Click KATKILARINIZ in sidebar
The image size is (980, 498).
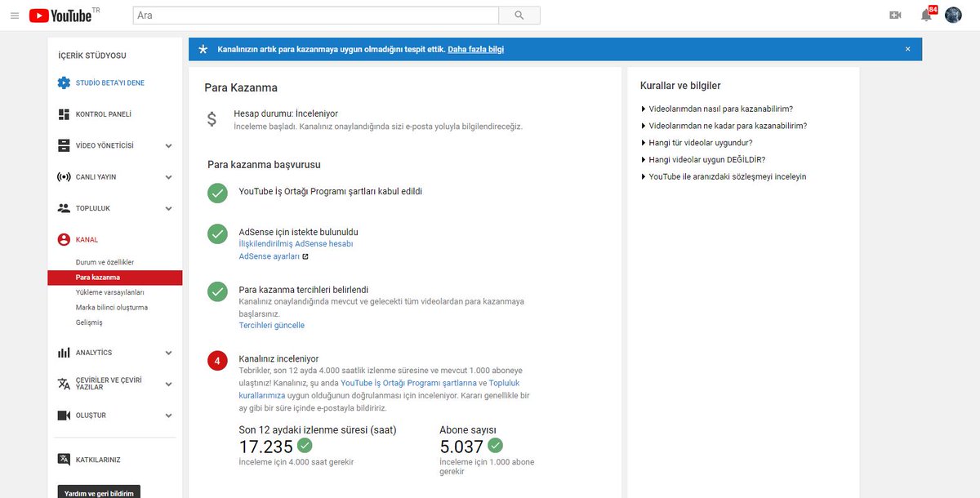[x=98, y=460]
